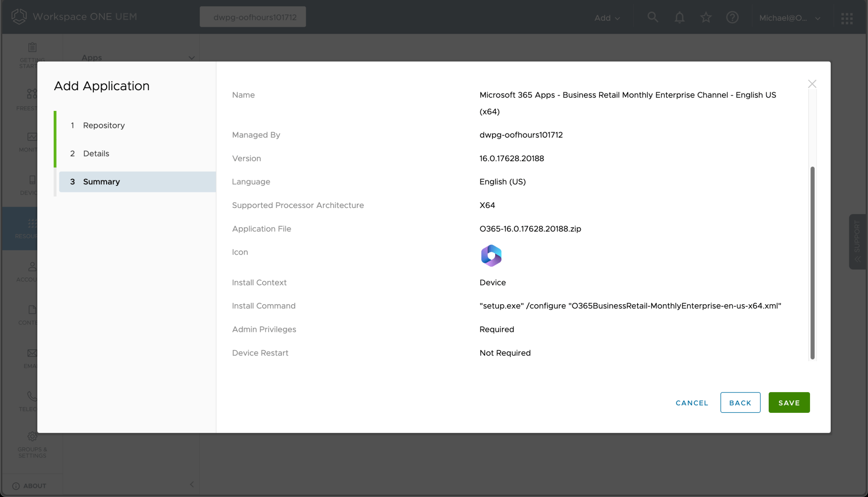Image resolution: width=868 pixels, height=497 pixels.
Task: Go to the Details step
Action: coord(96,153)
